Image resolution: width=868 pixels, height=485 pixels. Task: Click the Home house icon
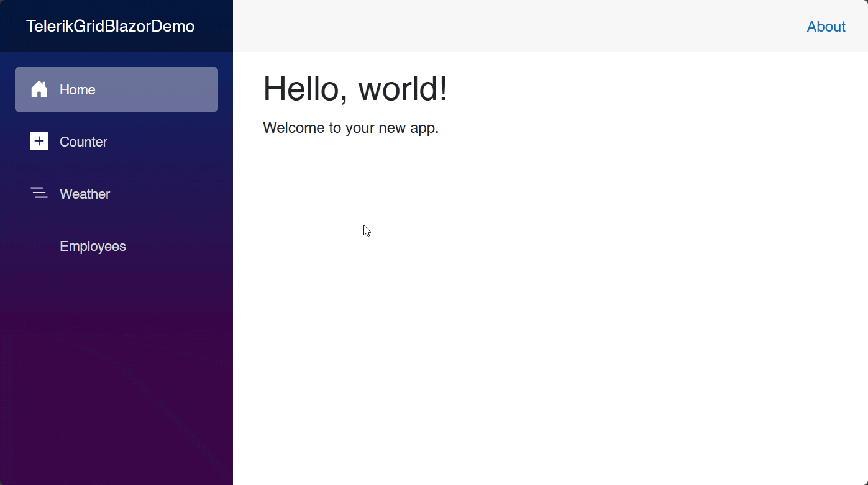click(x=39, y=89)
